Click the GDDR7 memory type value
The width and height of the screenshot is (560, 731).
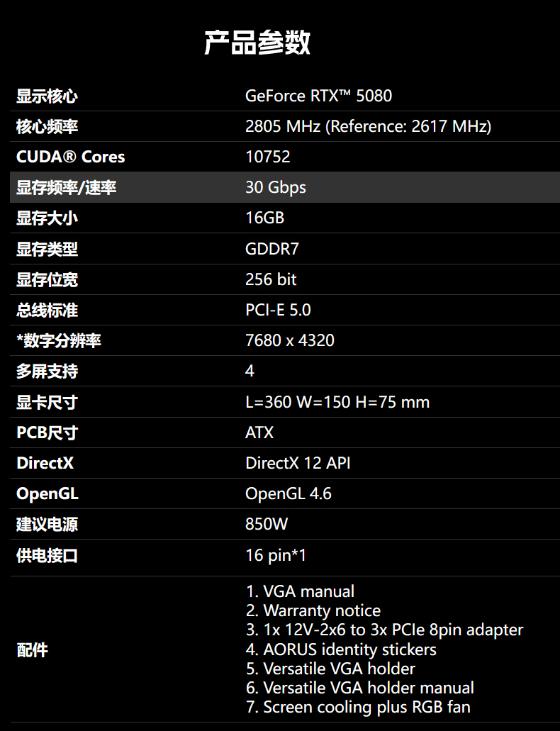pos(267,249)
